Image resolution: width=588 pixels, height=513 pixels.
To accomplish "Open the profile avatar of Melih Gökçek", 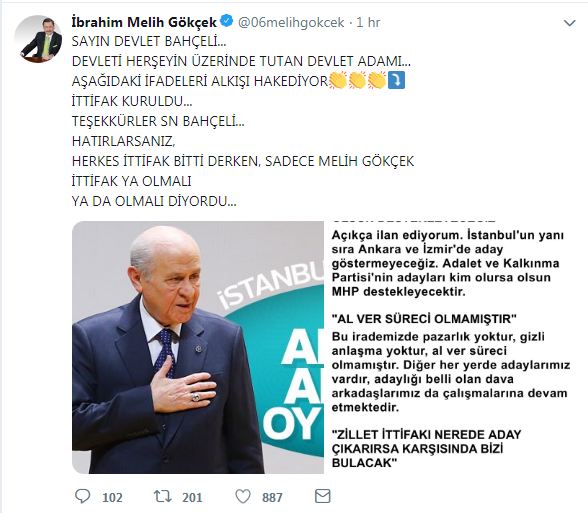I will [x=38, y=39].
